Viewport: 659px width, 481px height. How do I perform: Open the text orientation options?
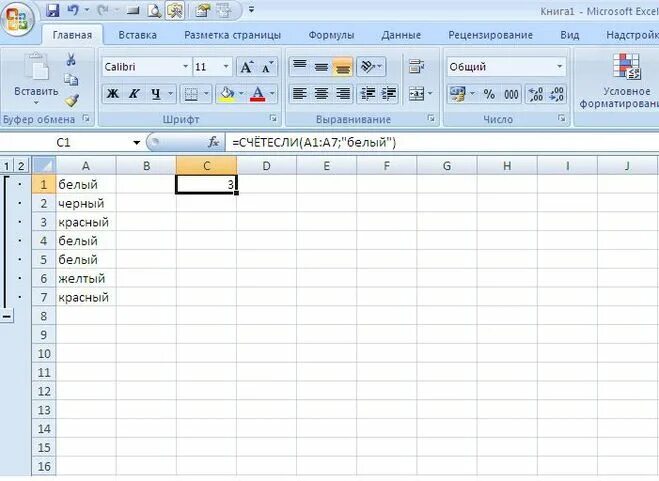(x=371, y=66)
